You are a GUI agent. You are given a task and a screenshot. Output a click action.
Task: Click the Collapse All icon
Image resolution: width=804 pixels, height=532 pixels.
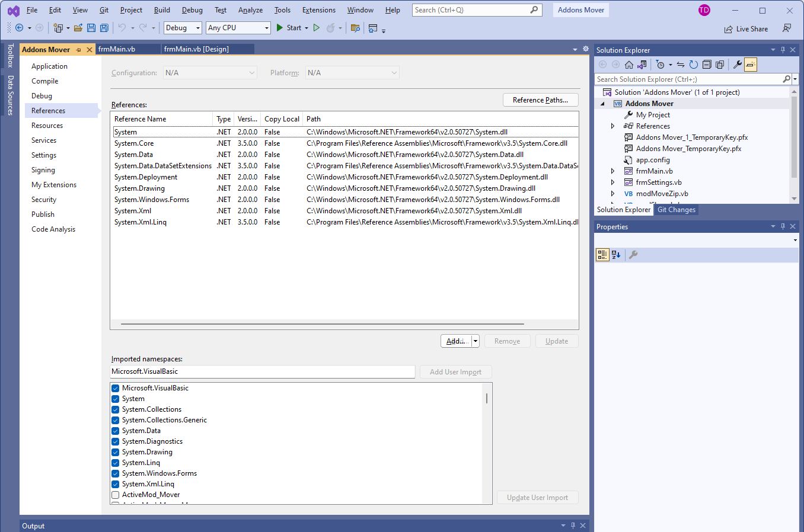(707, 65)
